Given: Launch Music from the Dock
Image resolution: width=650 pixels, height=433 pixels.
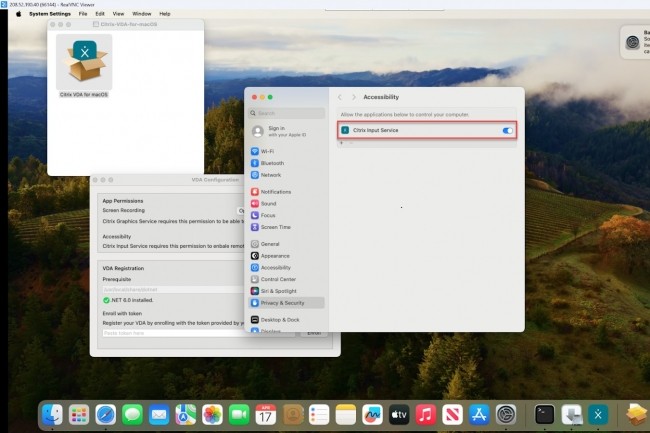Looking at the screenshot, I should [426, 414].
